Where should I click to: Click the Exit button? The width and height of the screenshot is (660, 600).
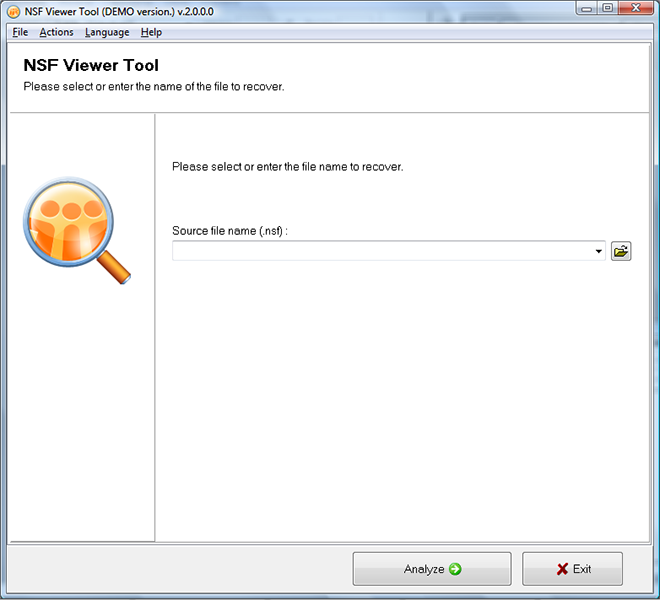tap(572, 569)
